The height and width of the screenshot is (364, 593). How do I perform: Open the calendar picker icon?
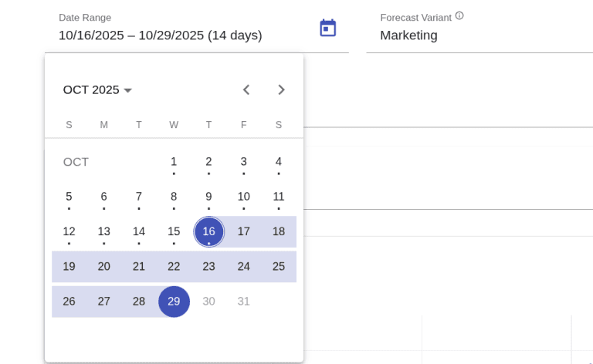pos(328,28)
